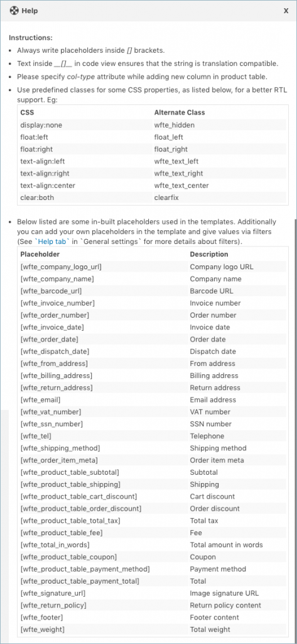Select the [wfte_product_table_payment_method] placeholder
The image size is (297, 644).
(85, 569)
